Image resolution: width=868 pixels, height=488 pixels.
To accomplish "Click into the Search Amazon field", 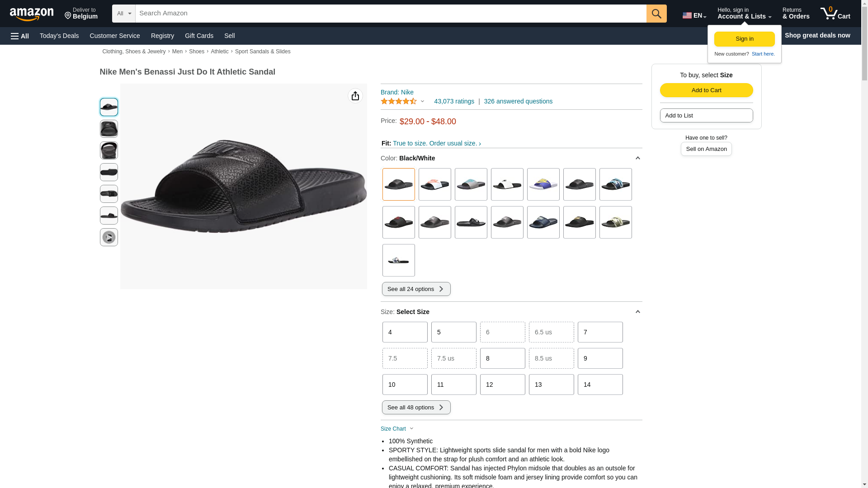I will pyautogui.click(x=391, y=14).
